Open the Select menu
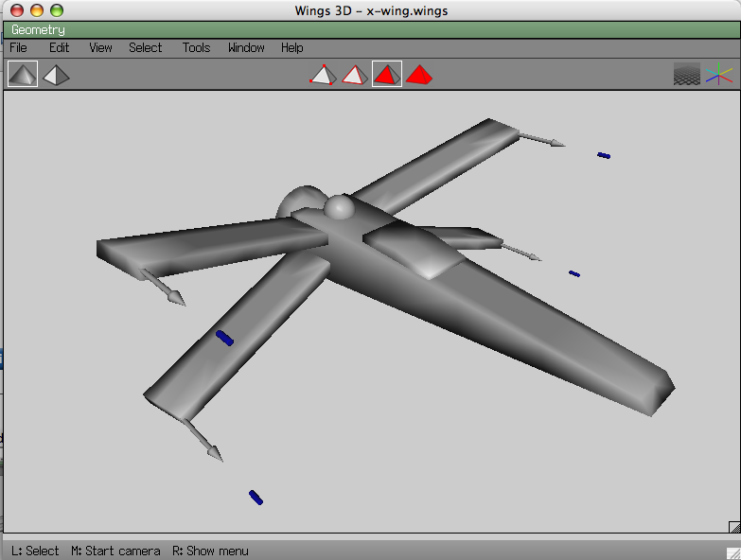This screenshot has width=741, height=560. pos(146,47)
